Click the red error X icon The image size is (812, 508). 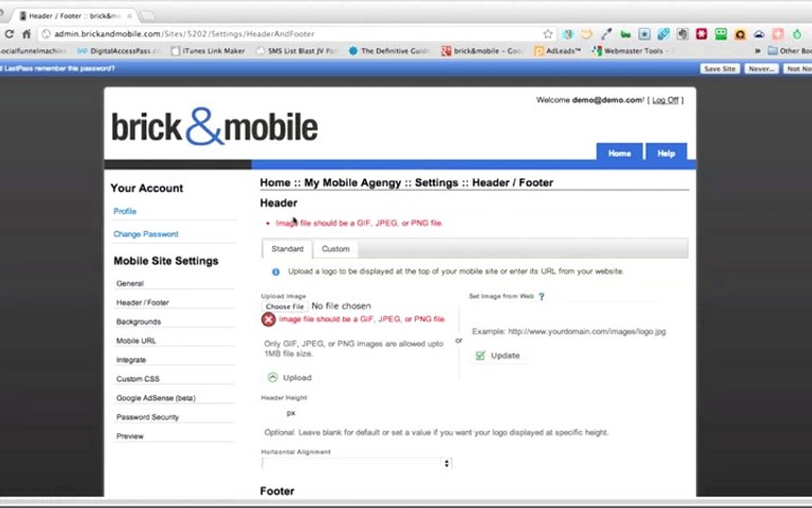269,320
